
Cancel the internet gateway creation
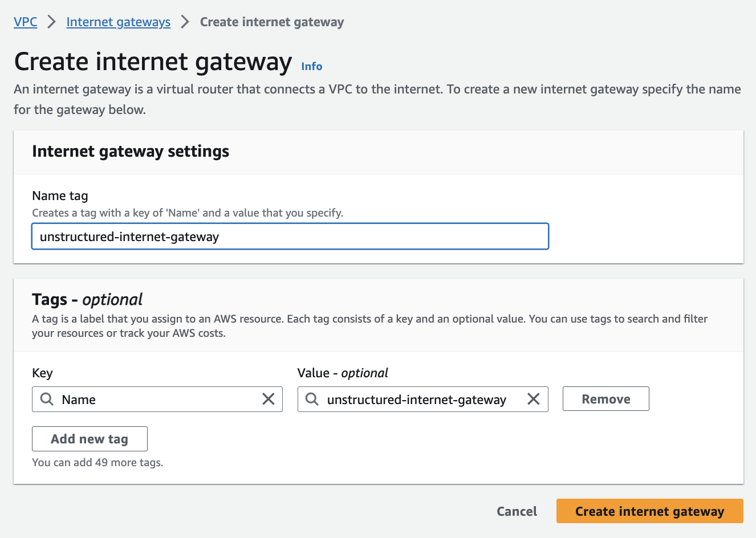517,511
